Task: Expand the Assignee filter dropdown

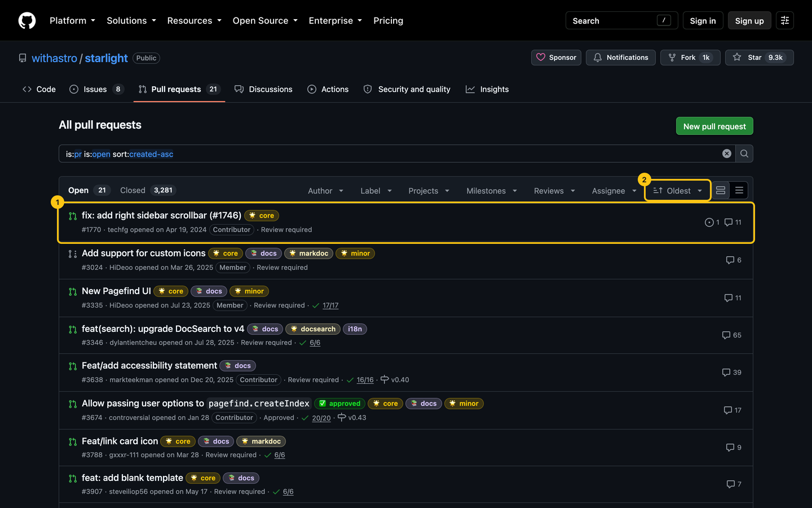Action: pyautogui.click(x=614, y=191)
